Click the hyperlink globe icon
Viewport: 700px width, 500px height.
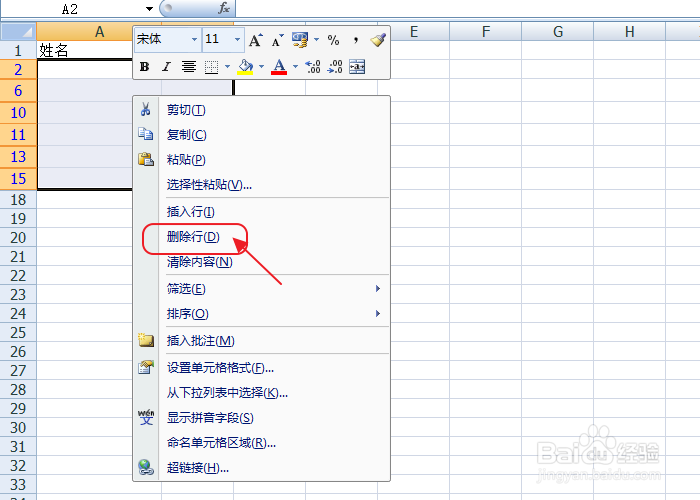(146, 467)
